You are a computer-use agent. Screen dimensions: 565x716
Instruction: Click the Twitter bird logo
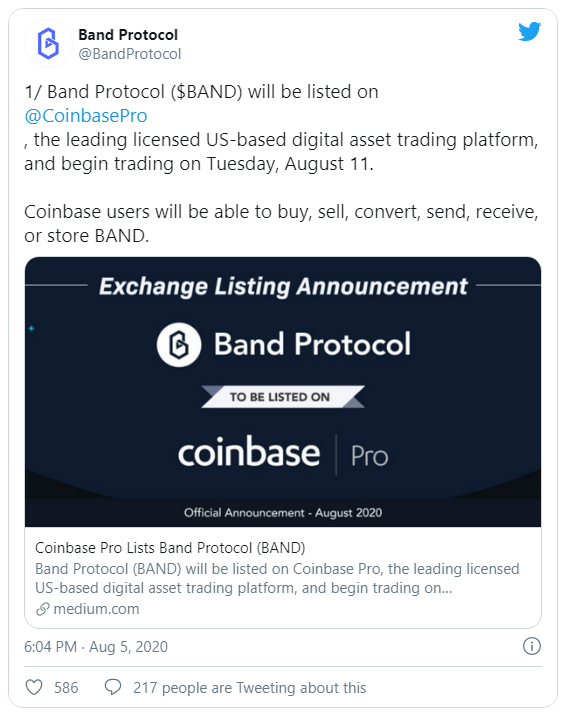pyautogui.click(x=529, y=32)
